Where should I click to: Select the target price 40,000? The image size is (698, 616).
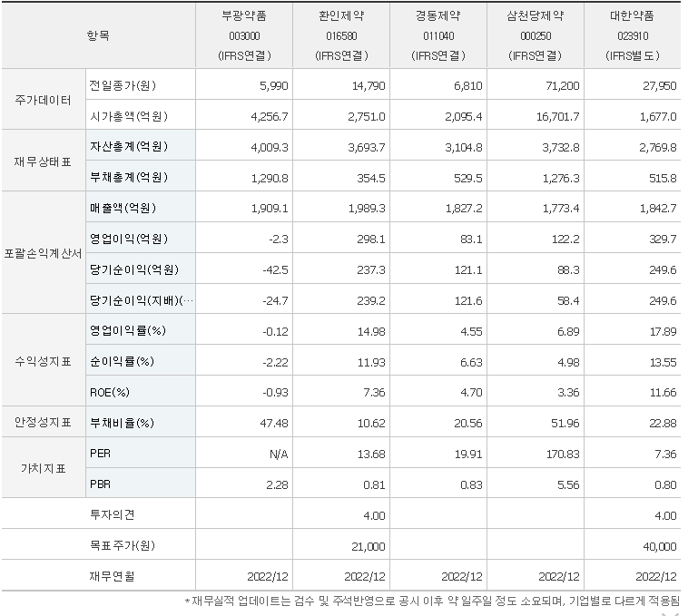click(x=660, y=546)
